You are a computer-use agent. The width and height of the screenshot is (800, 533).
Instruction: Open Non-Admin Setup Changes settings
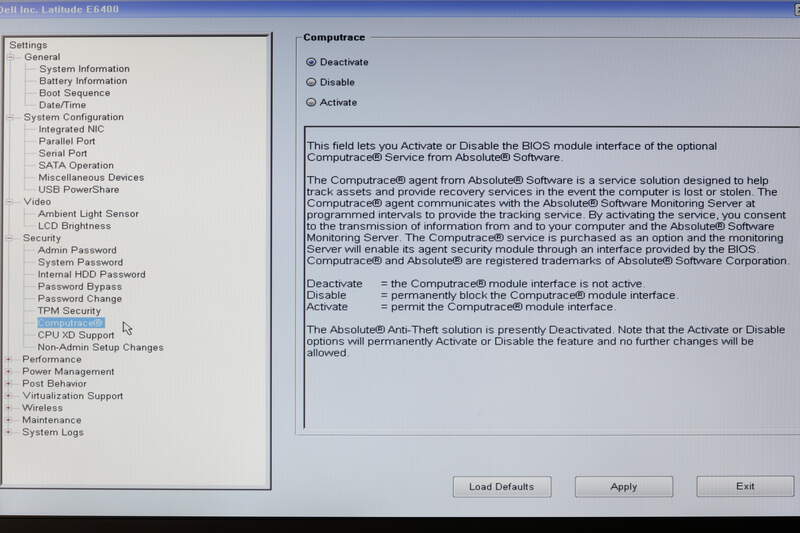(x=101, y=348)
